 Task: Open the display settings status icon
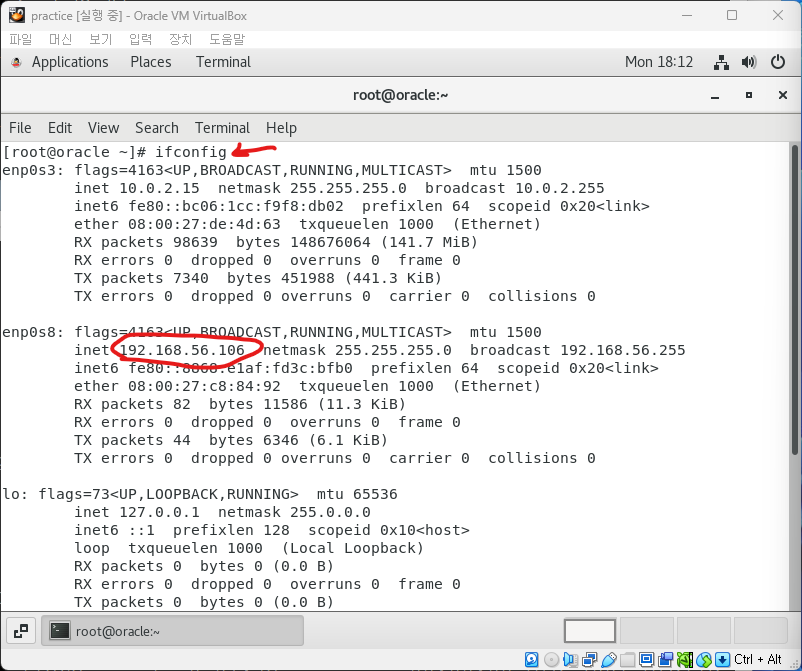pos(647,659)
